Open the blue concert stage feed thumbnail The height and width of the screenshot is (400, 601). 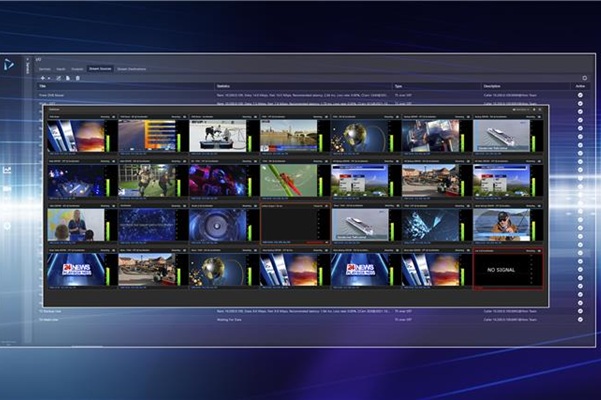(76, 180)
